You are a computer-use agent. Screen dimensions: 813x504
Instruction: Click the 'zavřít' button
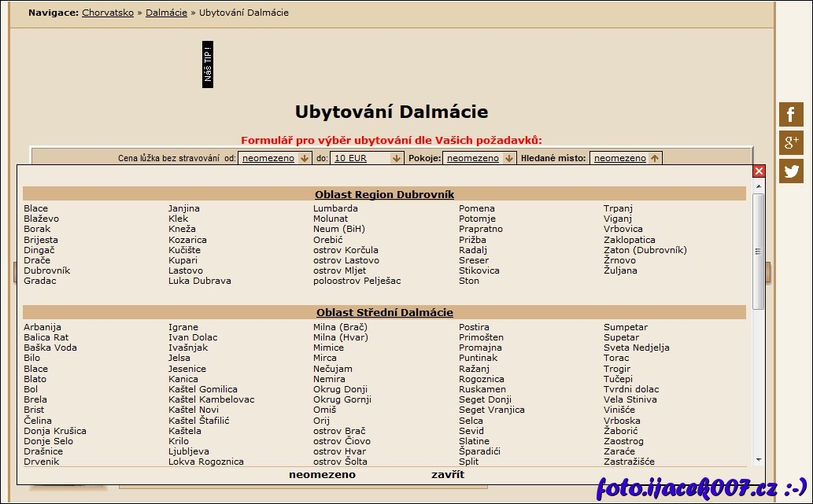coord(448,475)
